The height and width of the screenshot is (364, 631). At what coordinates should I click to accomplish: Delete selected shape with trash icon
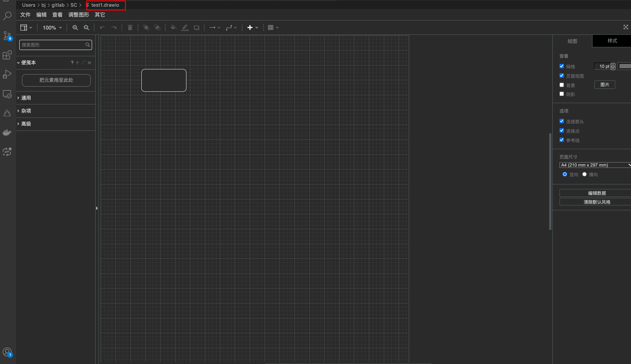pos(130,27)
